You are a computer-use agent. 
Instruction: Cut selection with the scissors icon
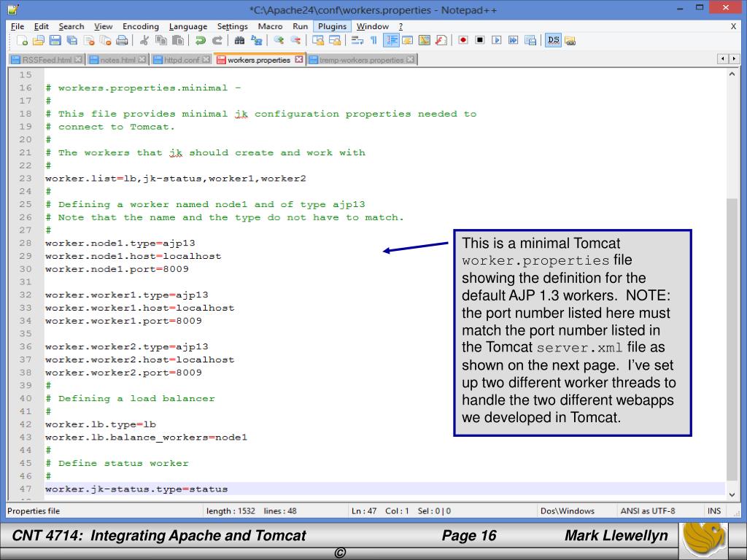point(144,41)
